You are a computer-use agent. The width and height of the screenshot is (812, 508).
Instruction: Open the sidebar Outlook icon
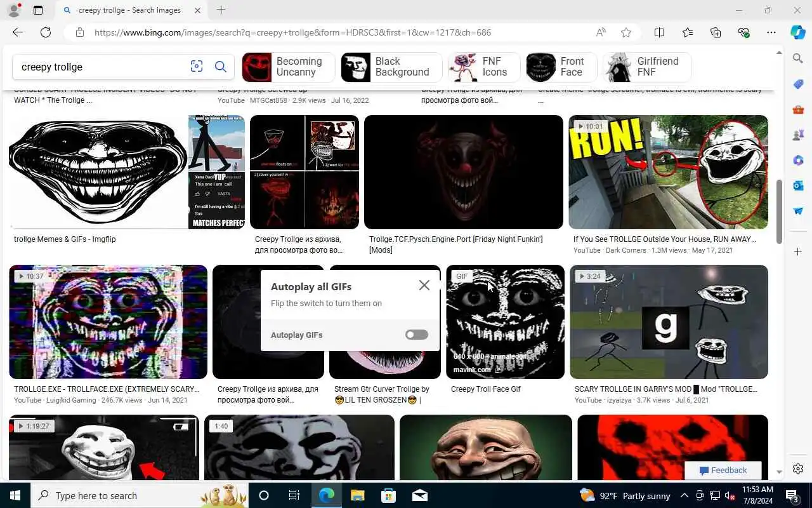point(798,185)
